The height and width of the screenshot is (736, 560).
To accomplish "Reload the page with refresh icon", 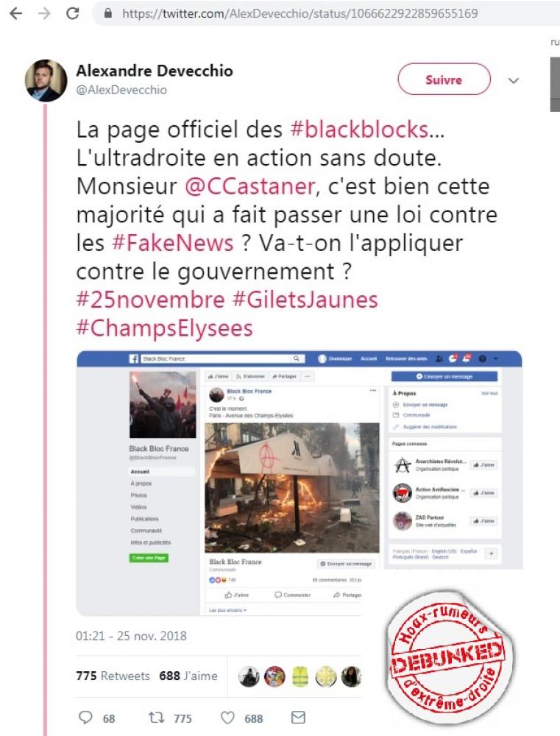I will click(73, 13).
